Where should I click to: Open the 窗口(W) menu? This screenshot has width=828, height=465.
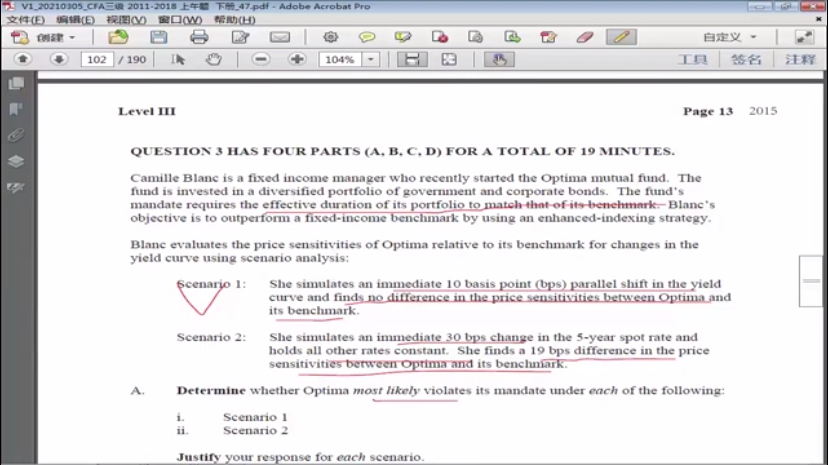pos(180,20)
